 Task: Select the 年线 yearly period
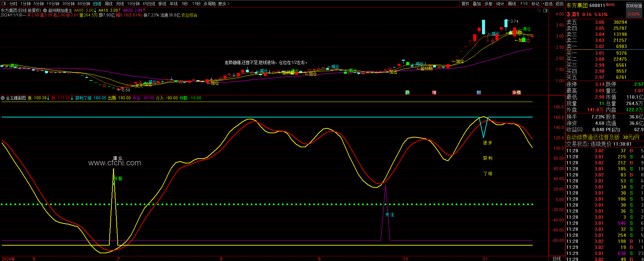coord(173,4)
